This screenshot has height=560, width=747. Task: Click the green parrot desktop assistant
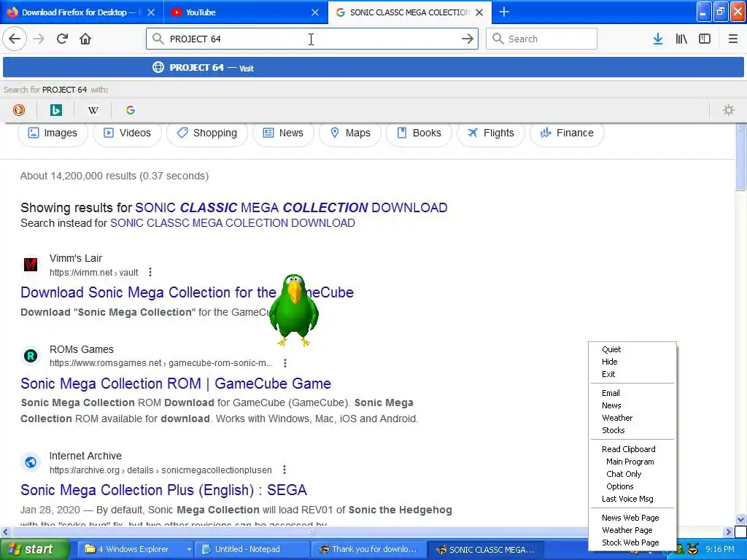[293, 309]
